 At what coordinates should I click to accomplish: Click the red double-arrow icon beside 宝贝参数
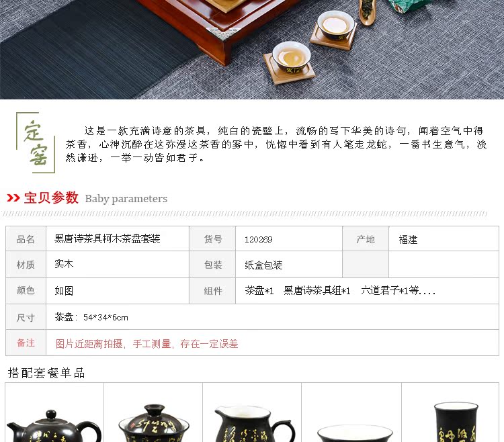pyautogui.click(x=13, y=198)
